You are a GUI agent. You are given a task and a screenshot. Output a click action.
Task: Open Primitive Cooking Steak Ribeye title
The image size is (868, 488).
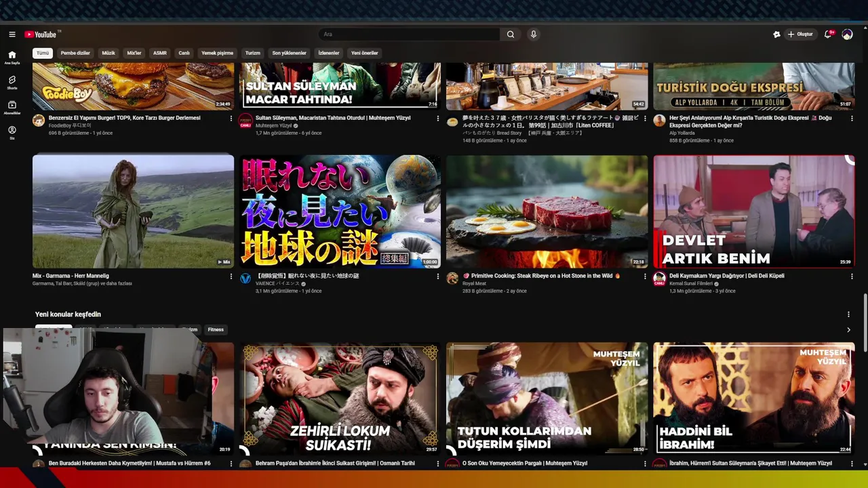point(541,276)
